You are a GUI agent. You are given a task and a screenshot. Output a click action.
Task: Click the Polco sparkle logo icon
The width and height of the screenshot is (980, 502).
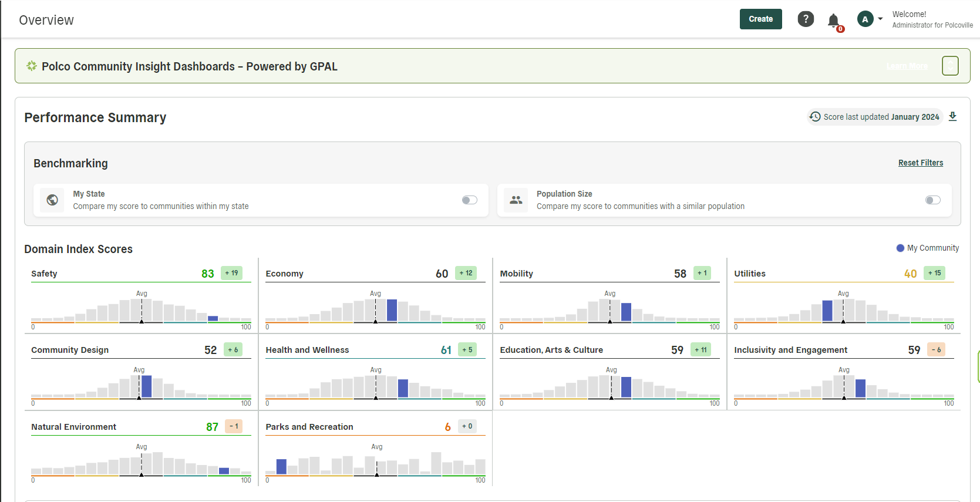pyautogui.click(x=32, y=66)
